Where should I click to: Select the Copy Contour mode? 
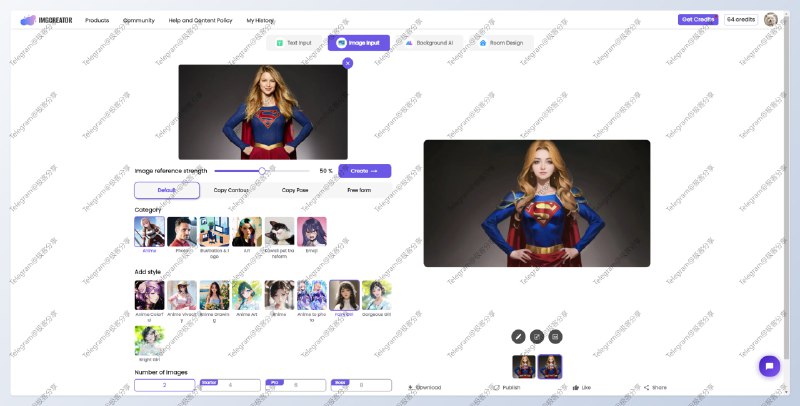(231, 190)
